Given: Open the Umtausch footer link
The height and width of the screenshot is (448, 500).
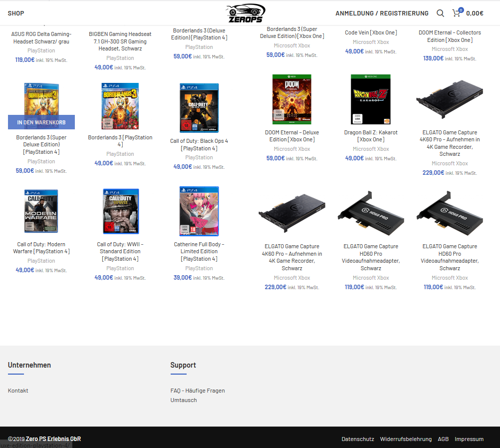Looking at the screenshot, I should (184, 400).
